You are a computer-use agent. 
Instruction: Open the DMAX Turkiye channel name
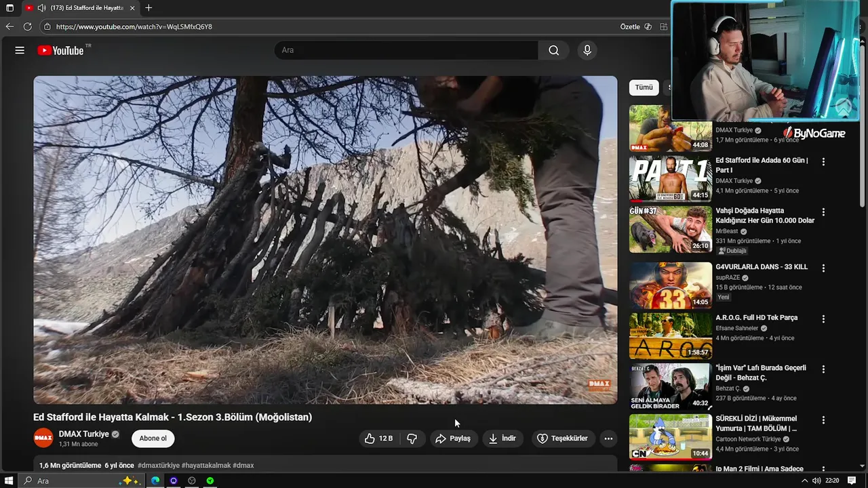point(84,434)
